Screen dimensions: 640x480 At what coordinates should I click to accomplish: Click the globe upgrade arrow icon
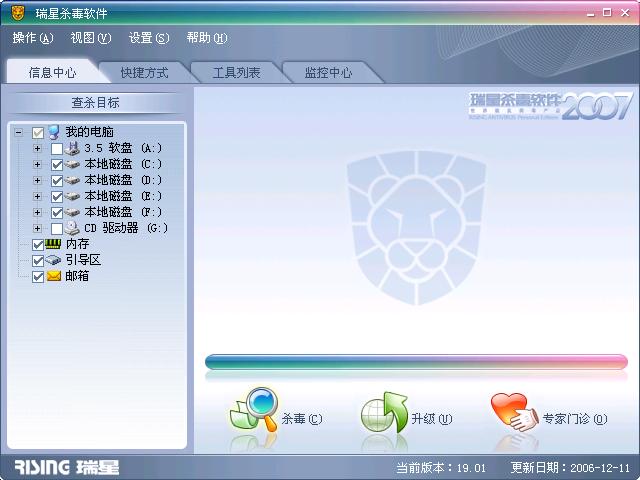pyautogui.click(x=384, y=412)
